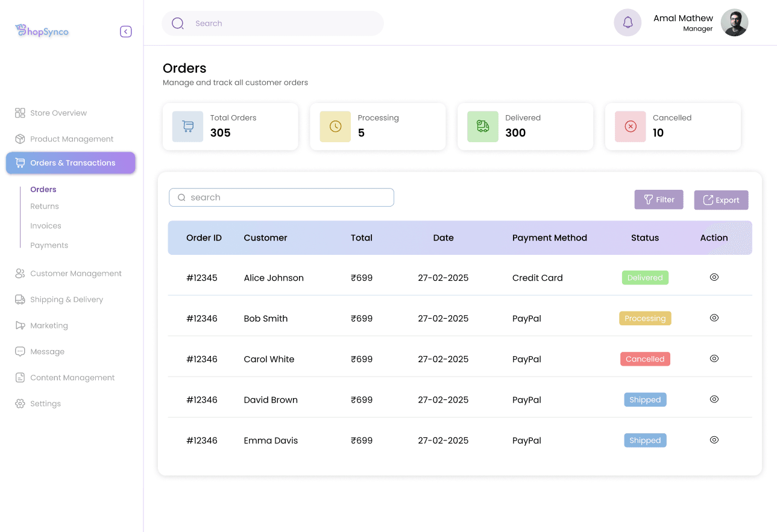Image resolution: width=777 pixels, height=532 pixels.
Task: Open notifications via the bell icon
Action: [x=628, y=23]
